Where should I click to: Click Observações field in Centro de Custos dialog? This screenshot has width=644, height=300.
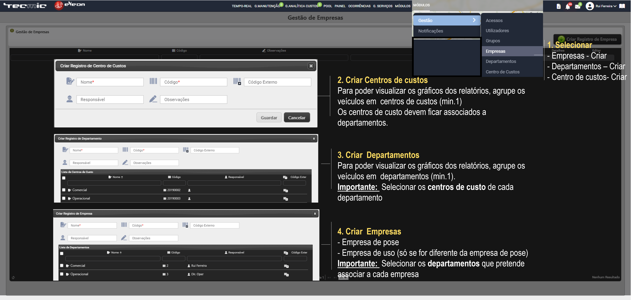tap(194, 100)
